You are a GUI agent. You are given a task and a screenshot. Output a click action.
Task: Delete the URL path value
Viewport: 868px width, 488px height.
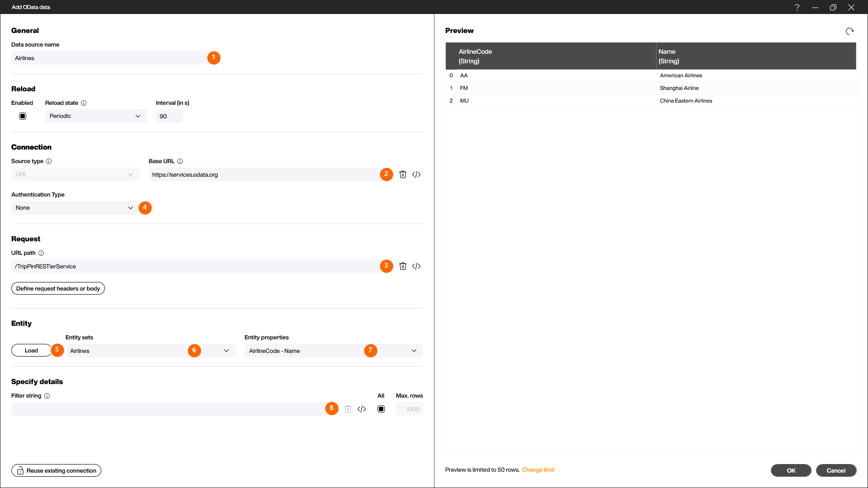point(403,266)
